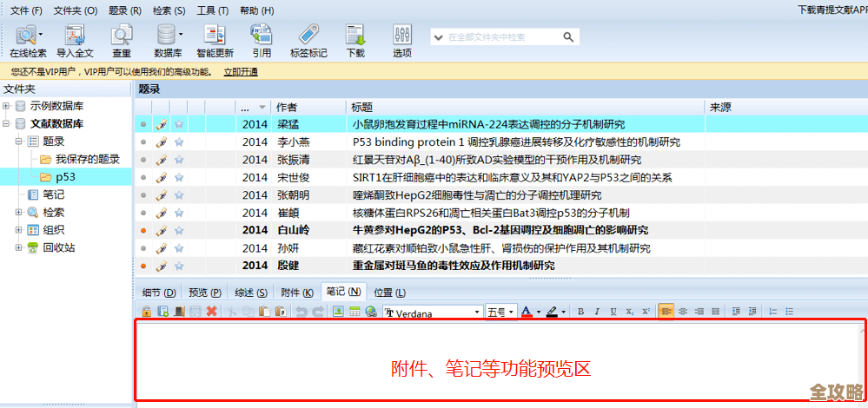868x408 pixels.
Task: Toggle Bold formatting in notes toolbar
Action: [x=580, y=312]
